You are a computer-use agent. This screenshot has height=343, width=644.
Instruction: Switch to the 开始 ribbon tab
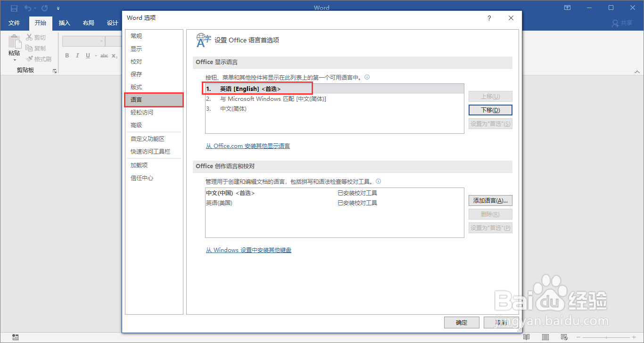41,23
